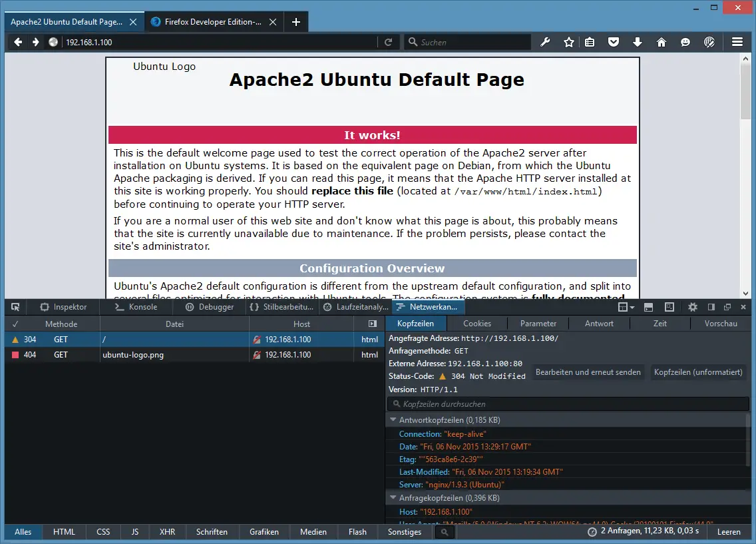Switch to the Antwort details tab
The image size is (756, 544).
(600, 324)
